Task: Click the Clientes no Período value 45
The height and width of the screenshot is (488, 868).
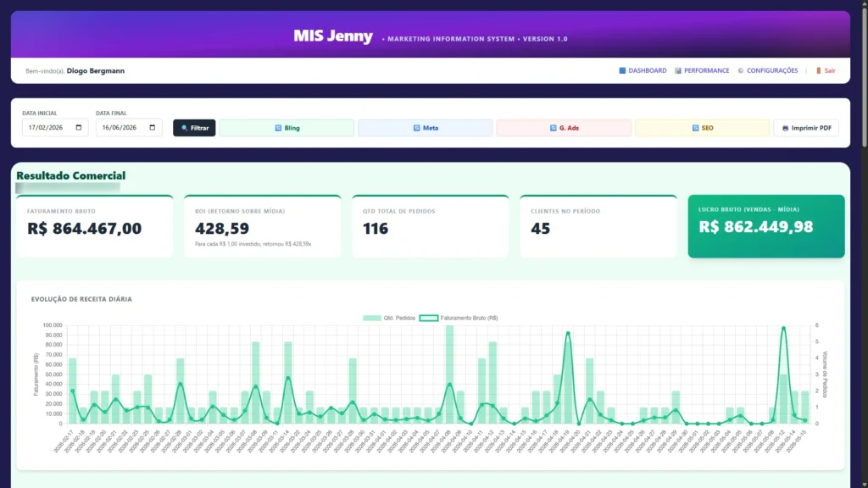Action: click(x=540, y=228)
